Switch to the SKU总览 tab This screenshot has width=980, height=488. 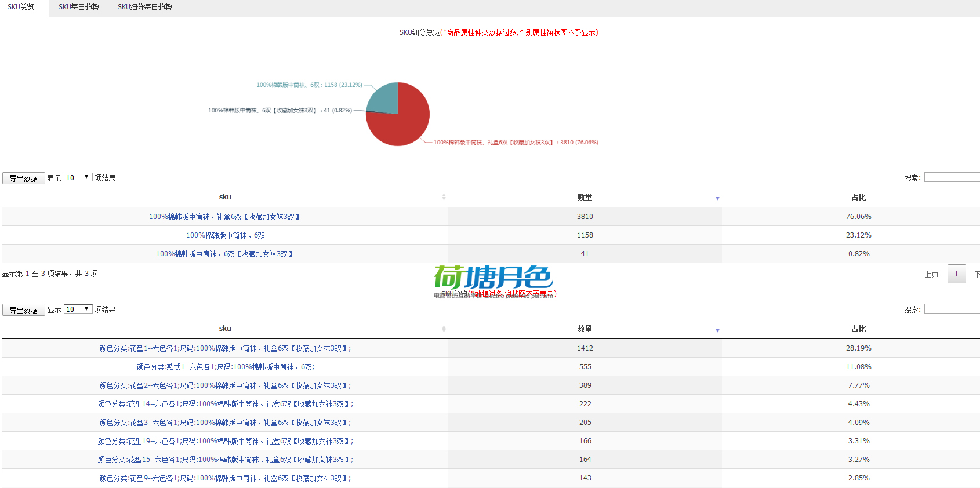(x=21, y=8)
